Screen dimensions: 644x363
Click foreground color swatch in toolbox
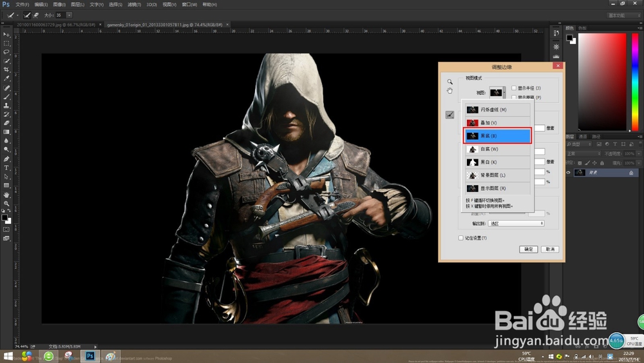5,217
